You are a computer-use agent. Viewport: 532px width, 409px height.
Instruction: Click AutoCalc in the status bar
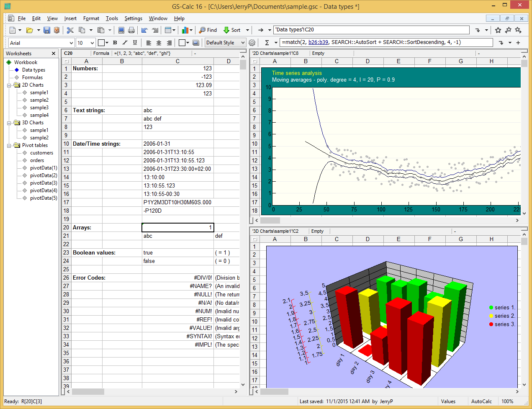[482, 401]
